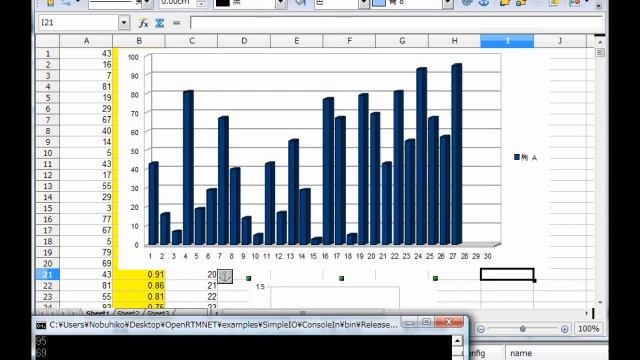
Task: Click chart bar number 4
Action: pyautogui.click(x=188, y=167)
